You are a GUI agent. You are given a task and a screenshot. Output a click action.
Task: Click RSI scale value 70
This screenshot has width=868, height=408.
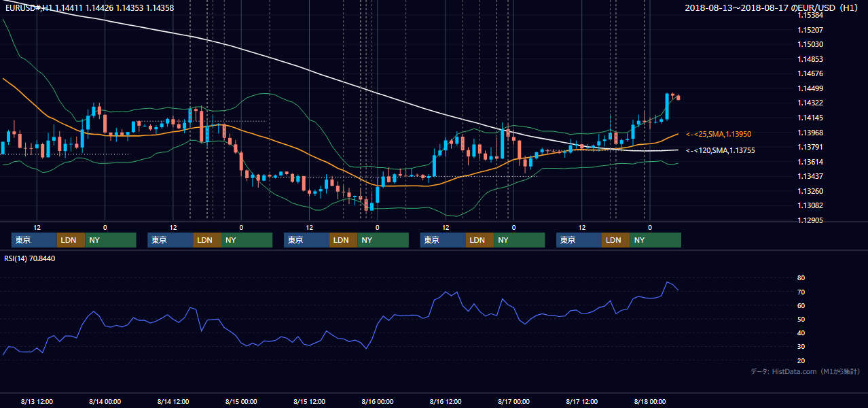(801, 292)
